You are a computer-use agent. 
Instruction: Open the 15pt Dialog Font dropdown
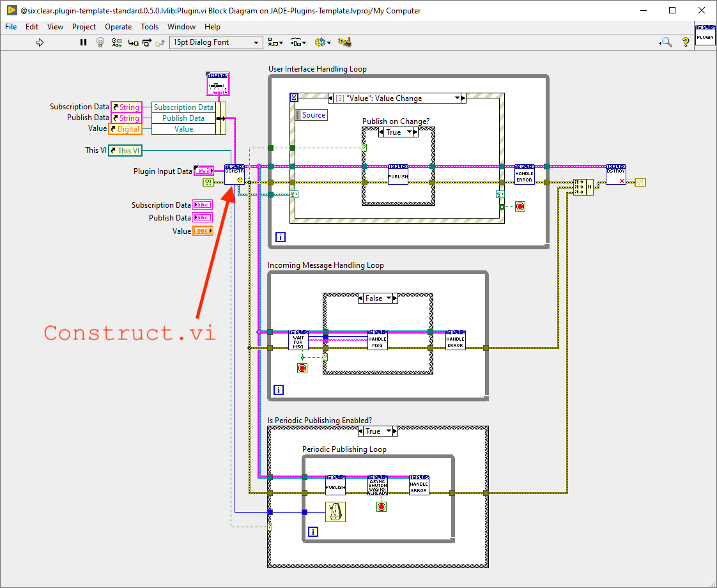(x=215, y=42)
